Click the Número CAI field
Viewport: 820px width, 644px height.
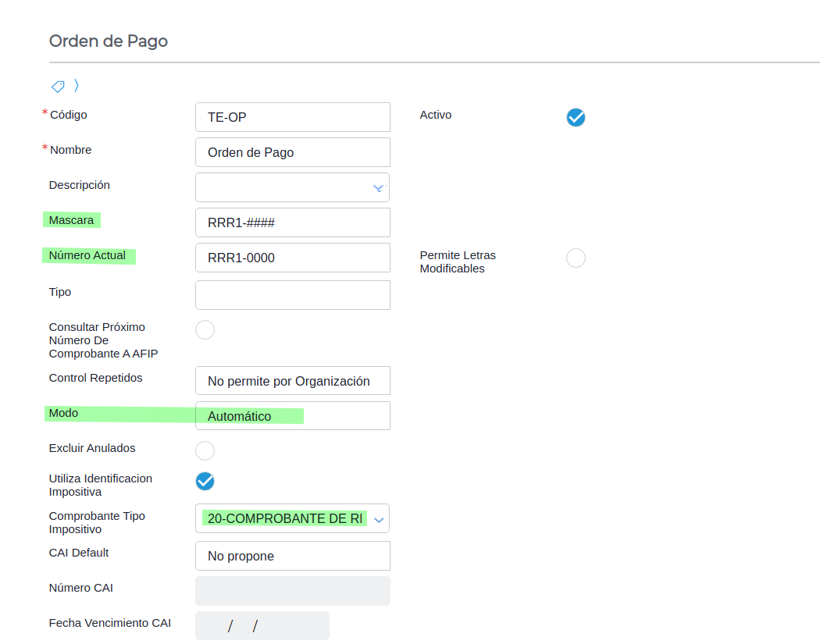click(292, 591)
